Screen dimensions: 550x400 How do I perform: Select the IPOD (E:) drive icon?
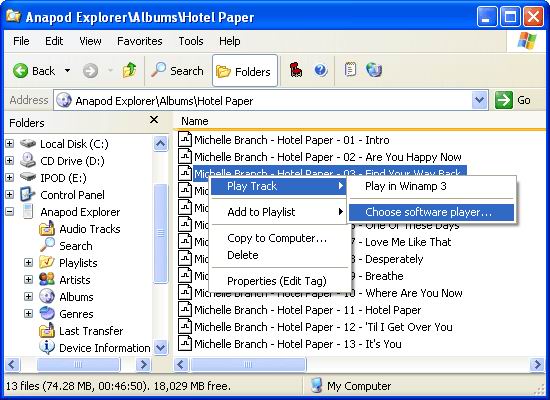click(28, 177)
